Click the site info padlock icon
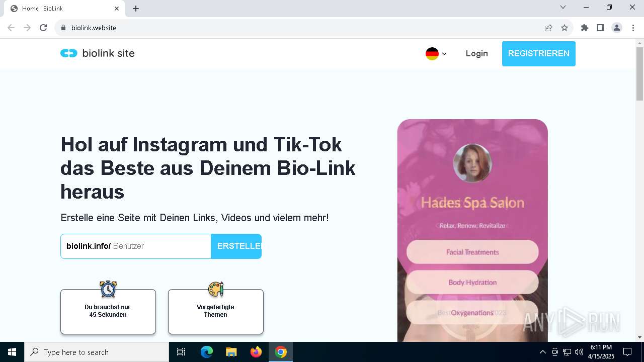 [x=63, y=28]
